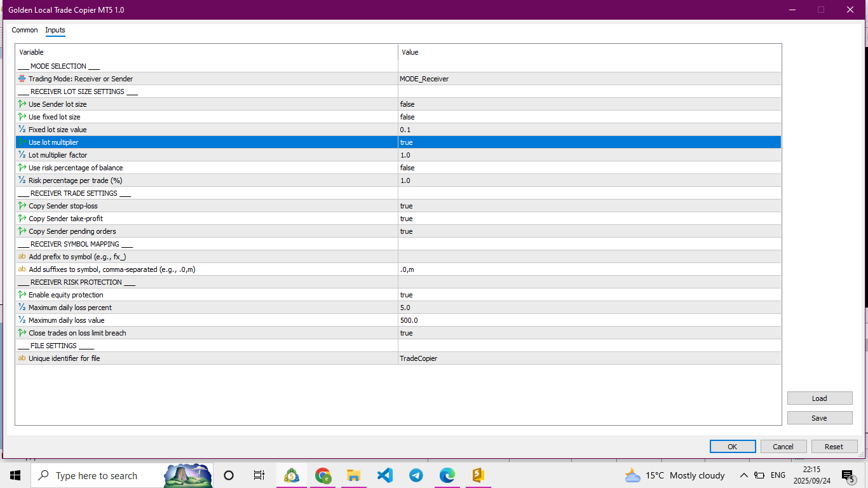The image size is (868, 488).
Task: Toggle Copy Sender stop-loss value true
Action: point(590,206)
